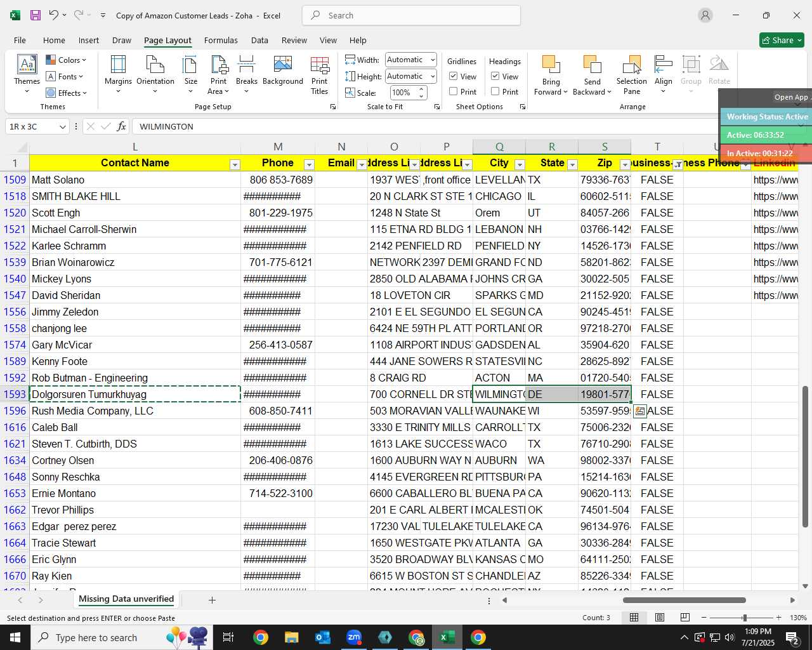Zoom in with the plus button

tap(778, 618)
